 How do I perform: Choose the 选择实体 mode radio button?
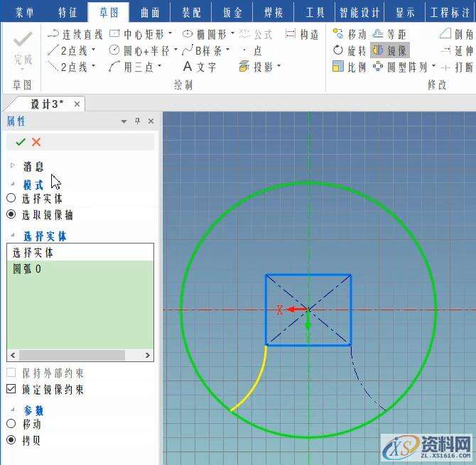(x=11, y=198)
